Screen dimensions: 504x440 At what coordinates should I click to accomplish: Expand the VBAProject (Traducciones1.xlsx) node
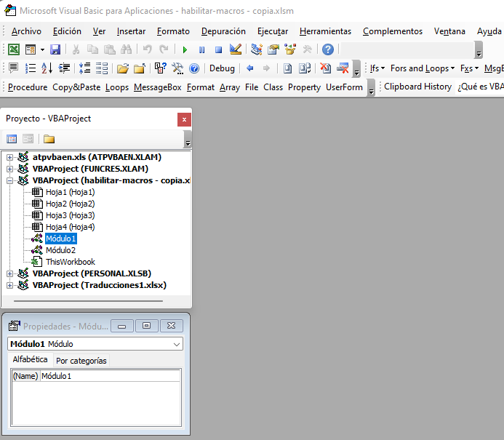pos(9,285)
